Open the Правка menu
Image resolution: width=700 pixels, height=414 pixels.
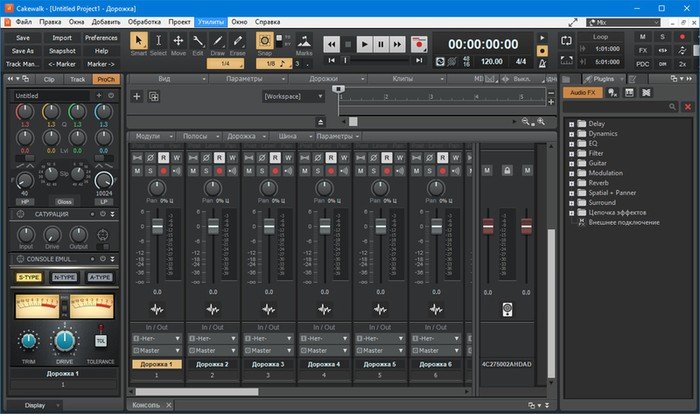(50, 22)
